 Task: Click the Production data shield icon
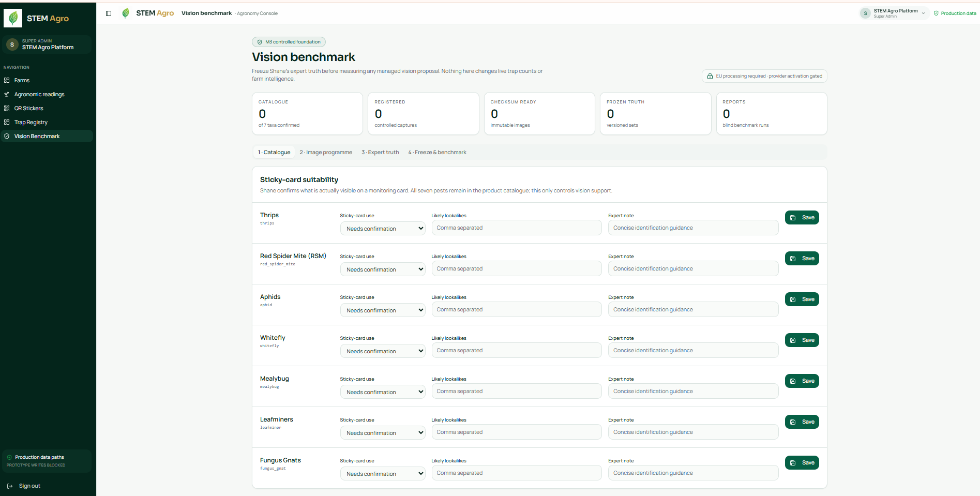936,13
